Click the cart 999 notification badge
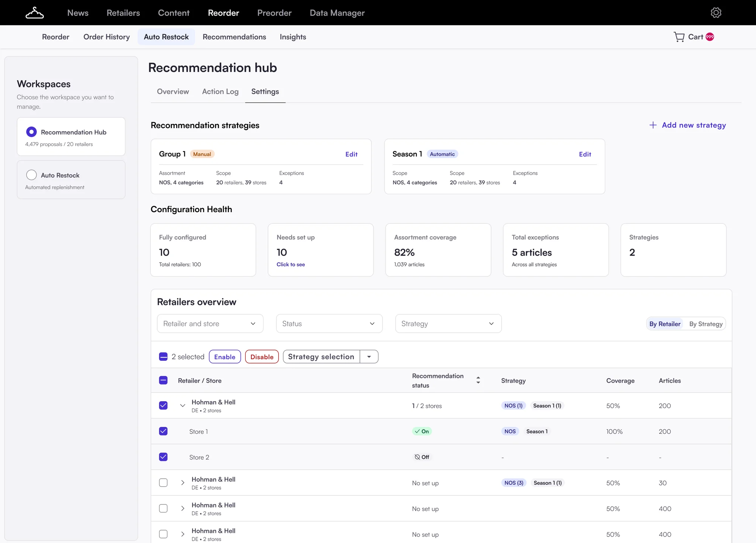 710,37
